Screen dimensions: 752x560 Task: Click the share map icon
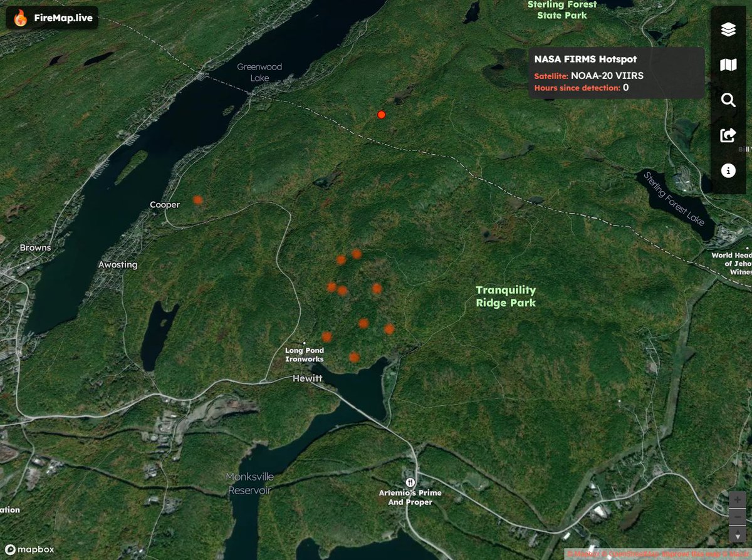728,134
